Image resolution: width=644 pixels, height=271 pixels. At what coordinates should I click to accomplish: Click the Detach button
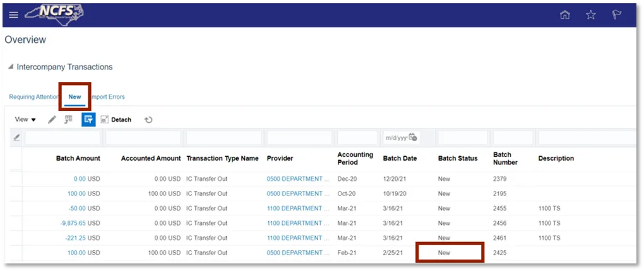tap(116, 120)
